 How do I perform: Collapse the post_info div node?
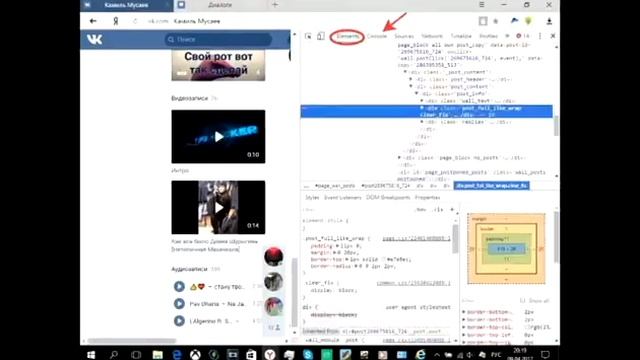click(x=417, y=93)
